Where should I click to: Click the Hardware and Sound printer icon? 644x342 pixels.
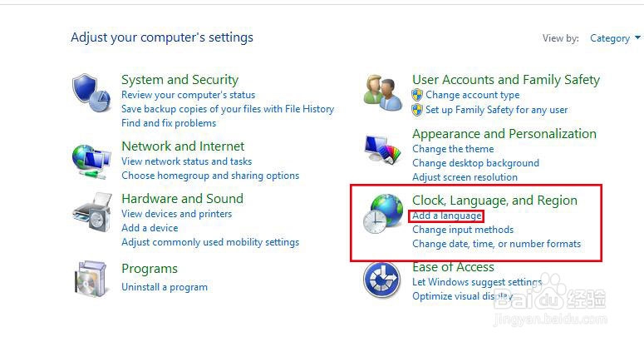point(91,216)
